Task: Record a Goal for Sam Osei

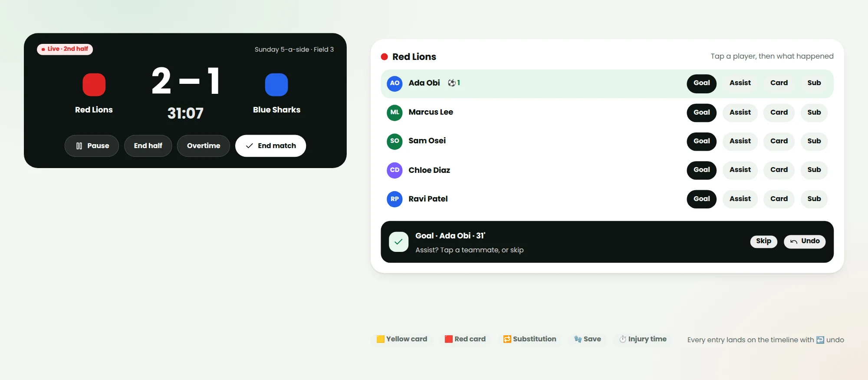Action: tap(701, 142)
